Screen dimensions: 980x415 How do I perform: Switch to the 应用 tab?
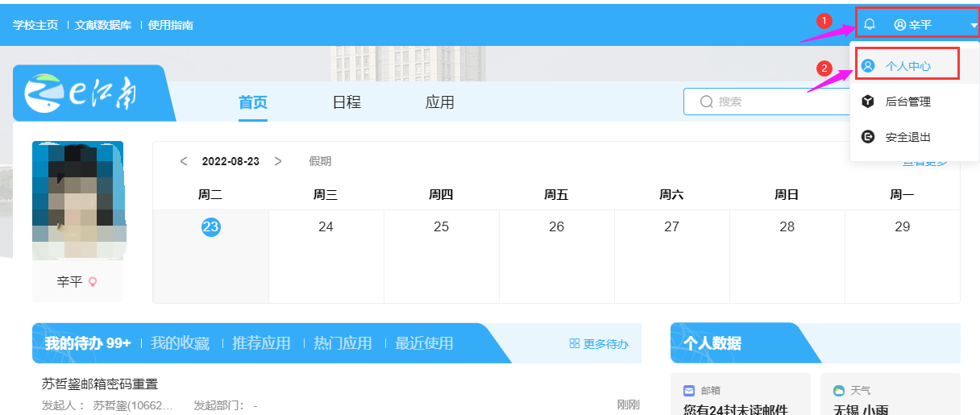440,102
